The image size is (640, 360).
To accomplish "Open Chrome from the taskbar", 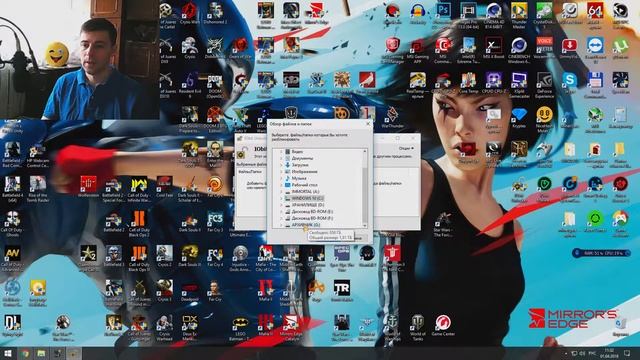I will coord(25,353).
